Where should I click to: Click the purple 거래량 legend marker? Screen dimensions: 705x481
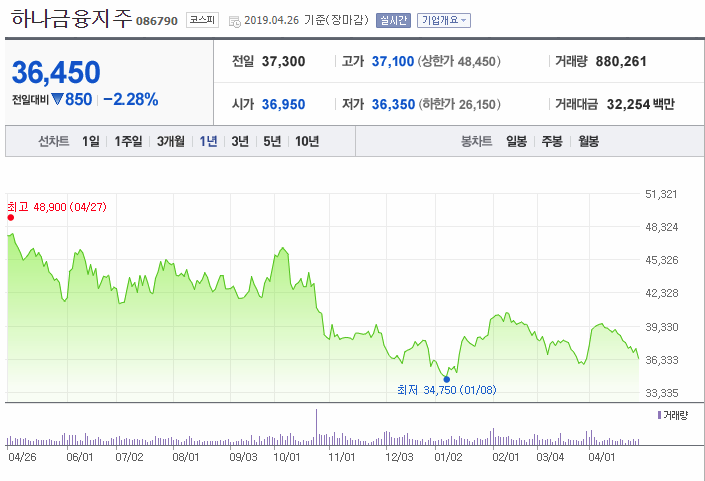tap(659, 415)
